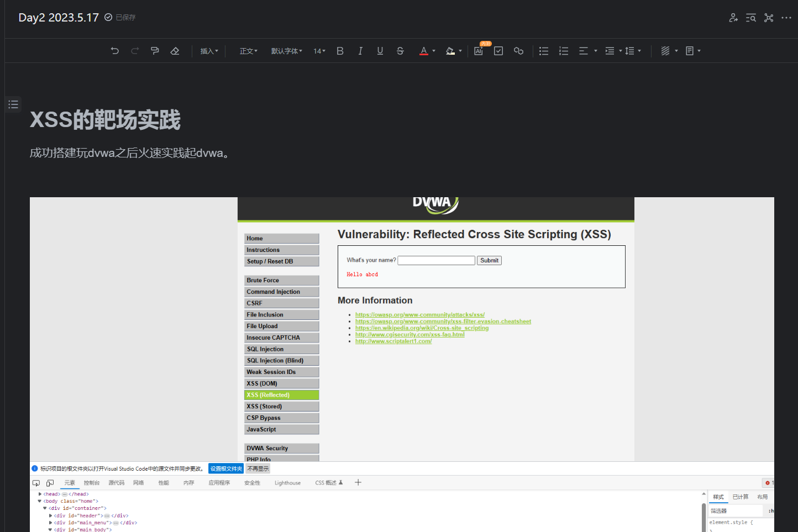The width and height of the screenshot is (798, 532).
Task: Click the note title Day2 2023.5.17
Action: (x=59, y=18)
